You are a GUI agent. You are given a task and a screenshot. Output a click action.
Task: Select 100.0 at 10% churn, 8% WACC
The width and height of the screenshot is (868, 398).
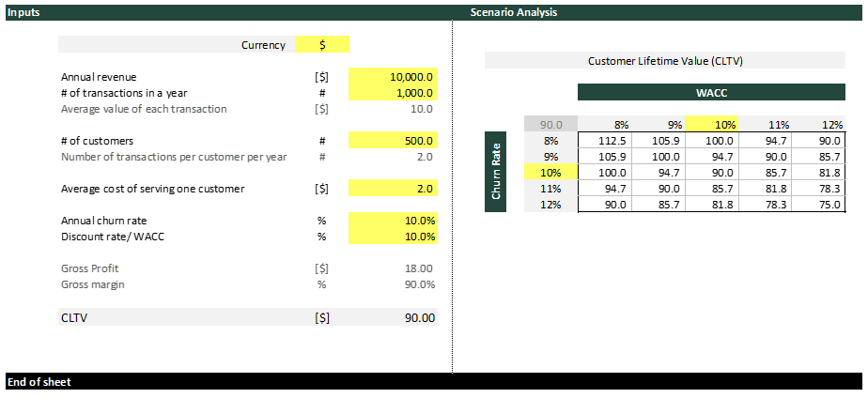pyautogui.click(x=605, y=173)
